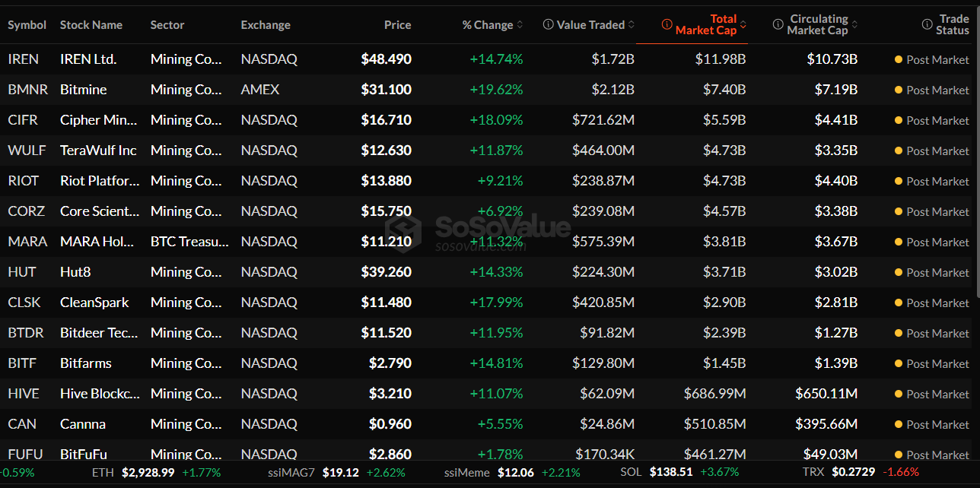
Task: Sort by % Change using its arrows
Action: tap(520, 25)
